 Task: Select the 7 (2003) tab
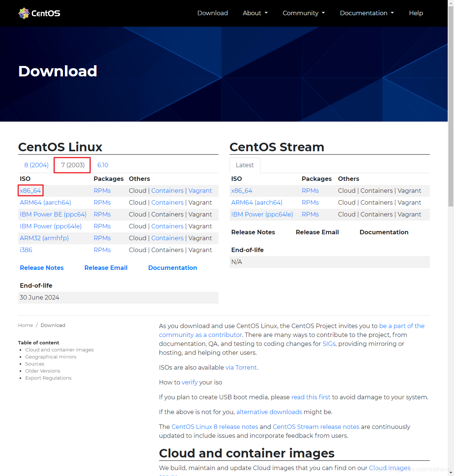click(x=73, y=165)
